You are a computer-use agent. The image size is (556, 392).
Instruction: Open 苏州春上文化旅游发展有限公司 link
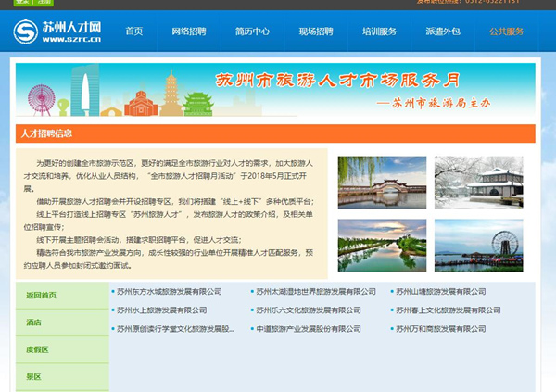pyautogui.click(x=449, y=310)
